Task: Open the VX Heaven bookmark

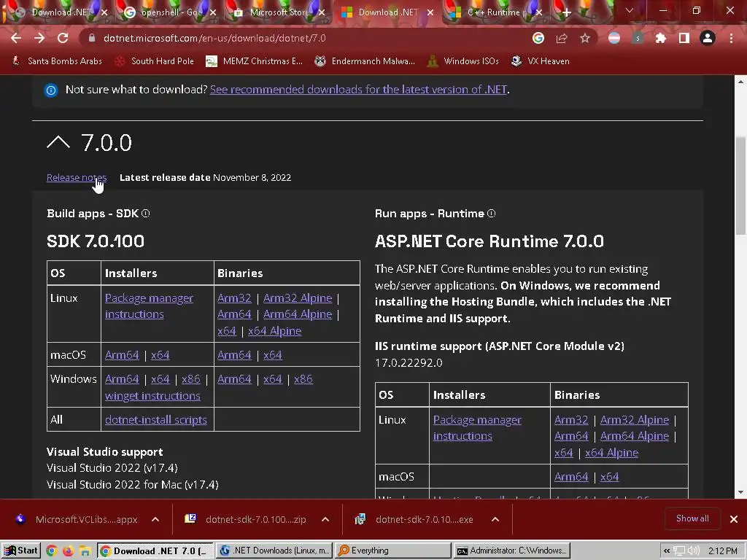Action: coord(541,61)
